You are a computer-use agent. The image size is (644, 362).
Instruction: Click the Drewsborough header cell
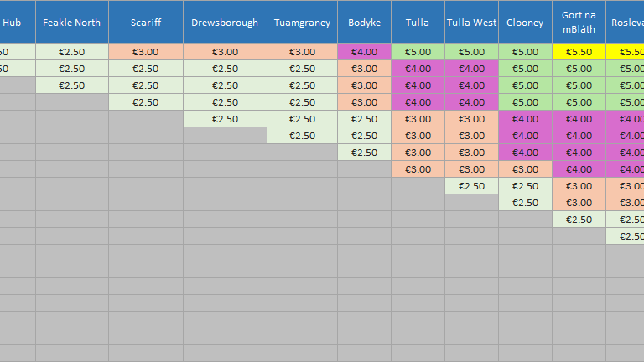pyautogui.click(x=225, y=22)
